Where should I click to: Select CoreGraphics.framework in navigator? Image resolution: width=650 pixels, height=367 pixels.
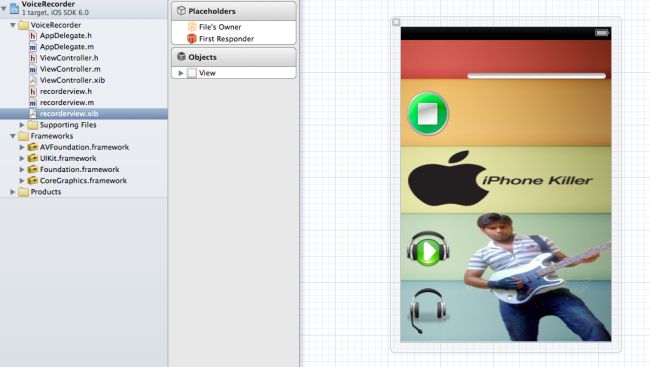(x=83, y=181)
